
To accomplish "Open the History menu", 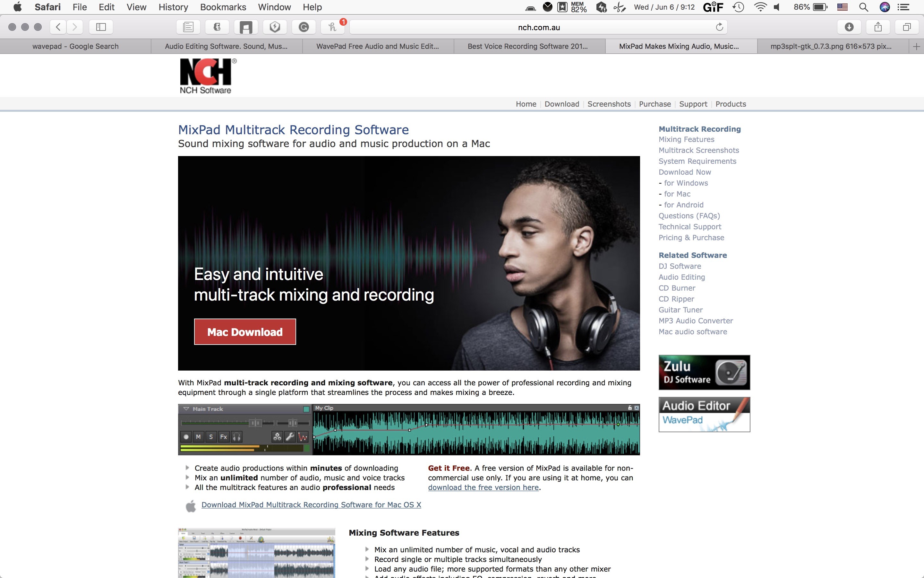I will (173, 7).
